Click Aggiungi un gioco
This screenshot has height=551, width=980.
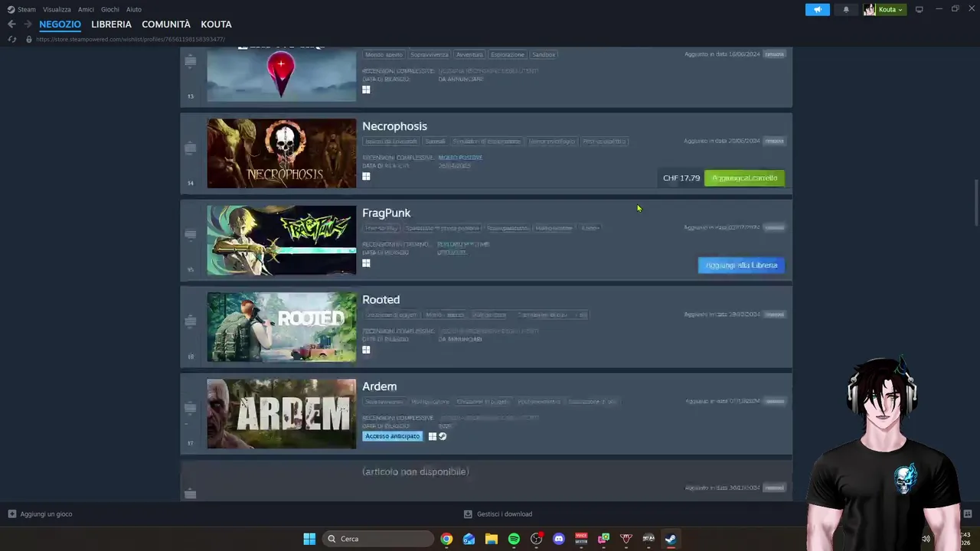click(46, 514)
